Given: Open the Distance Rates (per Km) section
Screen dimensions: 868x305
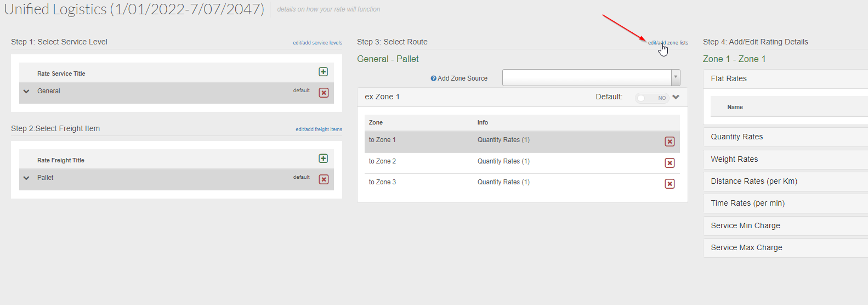Looking at the screenshot, I should point(754,181).
